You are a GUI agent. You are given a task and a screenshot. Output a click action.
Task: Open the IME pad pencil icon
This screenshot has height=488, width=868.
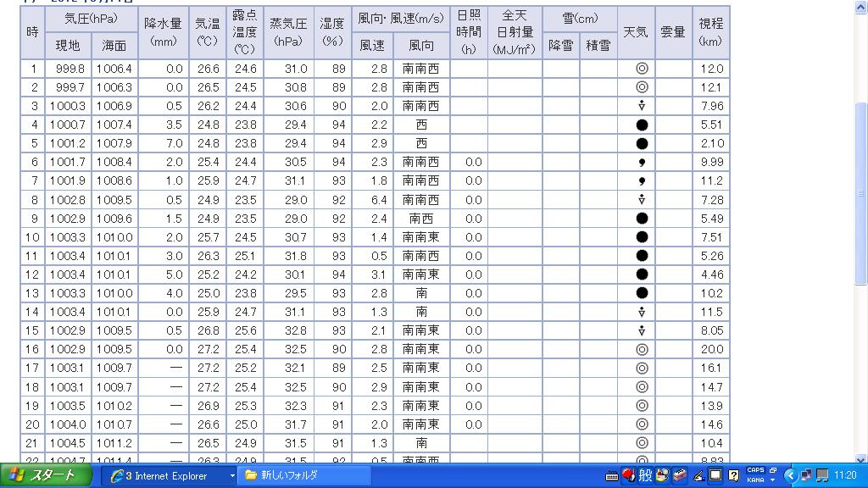click(698, 475)
